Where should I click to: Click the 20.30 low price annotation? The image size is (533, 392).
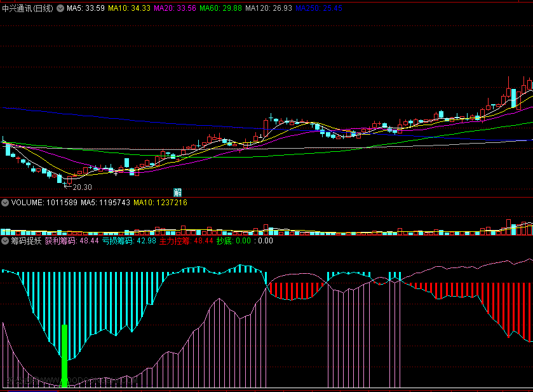click(x=82, y=187)
